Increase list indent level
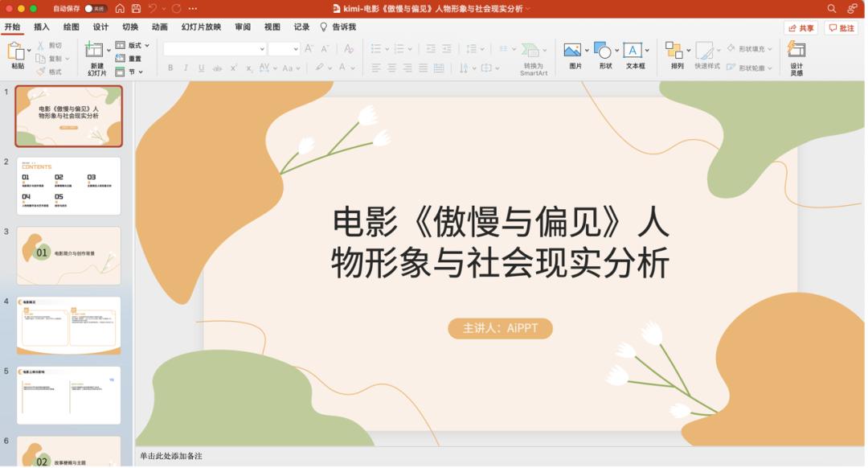The width and height of the screenshot is (868, 468). pyautogui.click(x=446, y=49)
